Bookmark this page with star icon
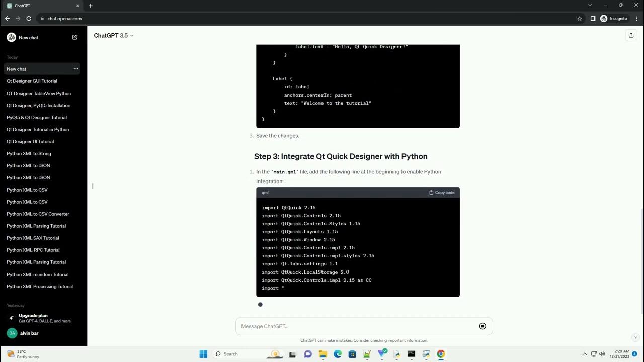644x362 pixels. click(580, 19)
